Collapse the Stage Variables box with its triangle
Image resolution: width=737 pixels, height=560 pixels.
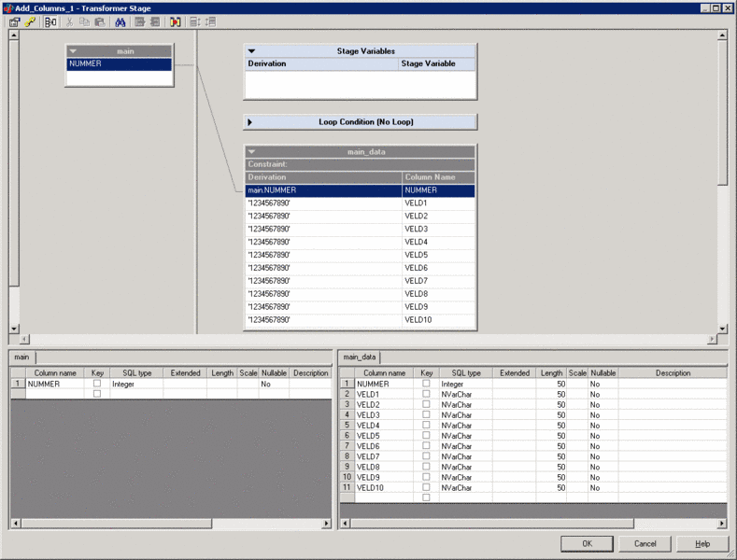point(251,50)
